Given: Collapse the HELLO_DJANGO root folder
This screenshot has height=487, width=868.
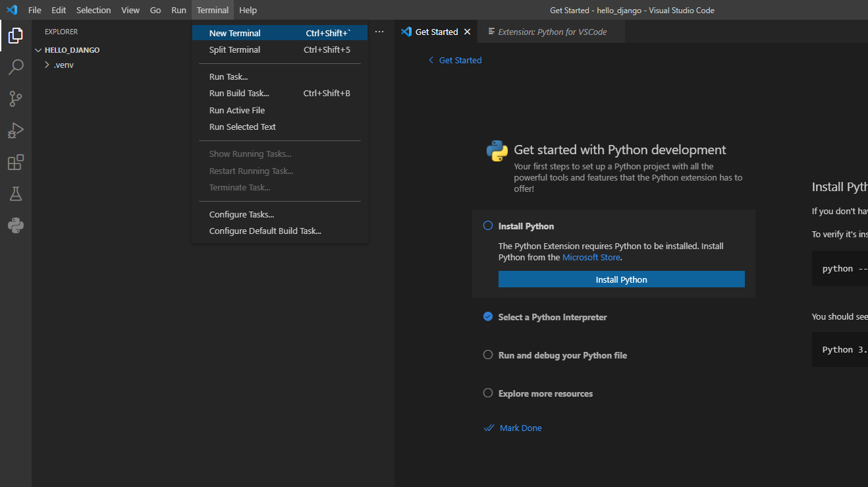Looking at the screenshot, I should coord(38,50).
